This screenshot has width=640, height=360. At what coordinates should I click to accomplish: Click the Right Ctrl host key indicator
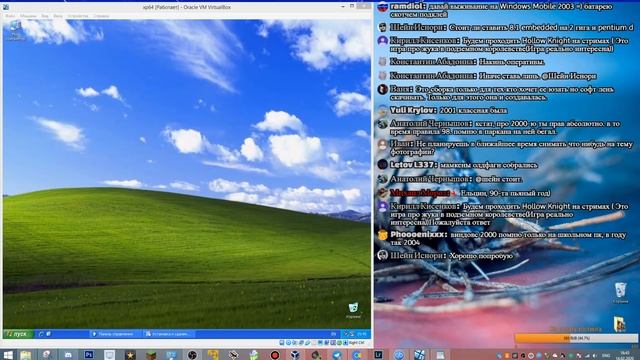point(357,343)
